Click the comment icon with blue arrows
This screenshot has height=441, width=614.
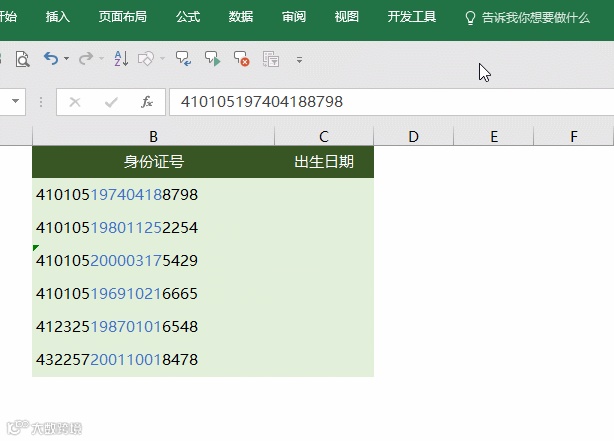click(x=183, y=59)
